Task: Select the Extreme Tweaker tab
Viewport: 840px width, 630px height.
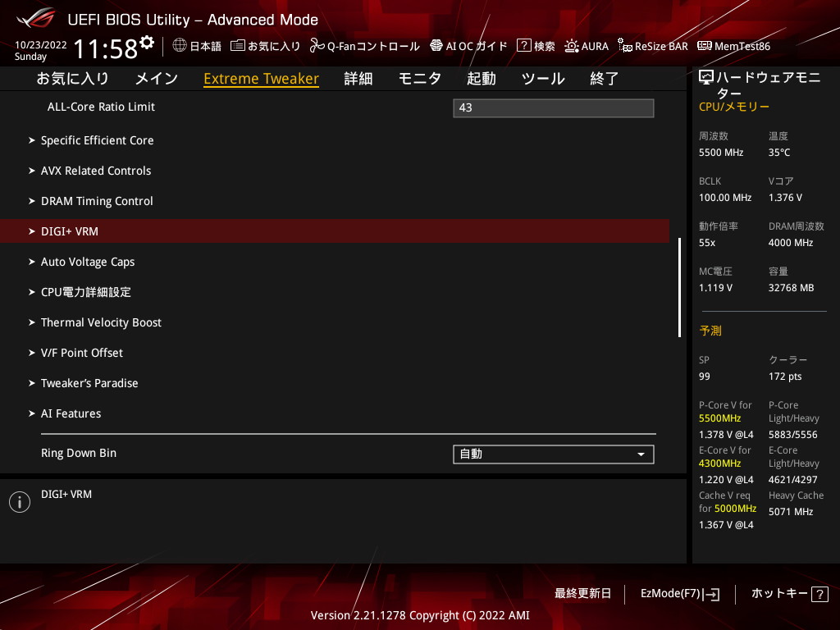Action: [x=262, y=79]
